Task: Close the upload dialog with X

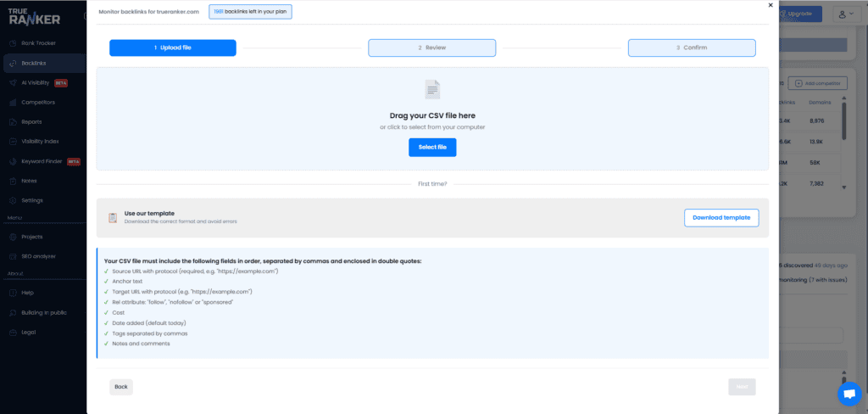Action: [770, 5]
